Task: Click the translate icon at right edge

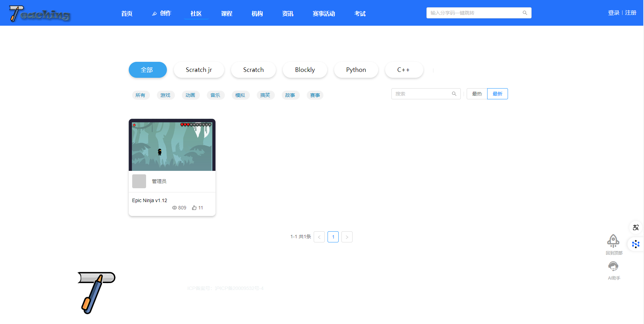Action: (x=636, y=227)
